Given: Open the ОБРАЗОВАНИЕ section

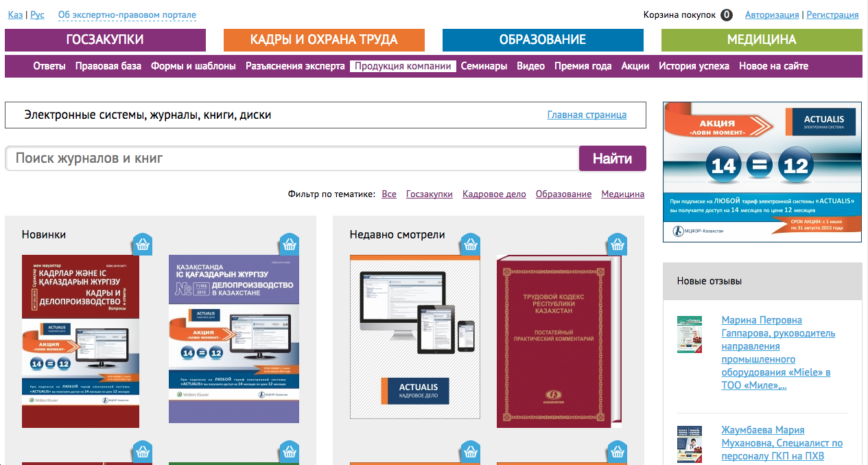Looking at the screenshot, I should [x=543, y=40].
